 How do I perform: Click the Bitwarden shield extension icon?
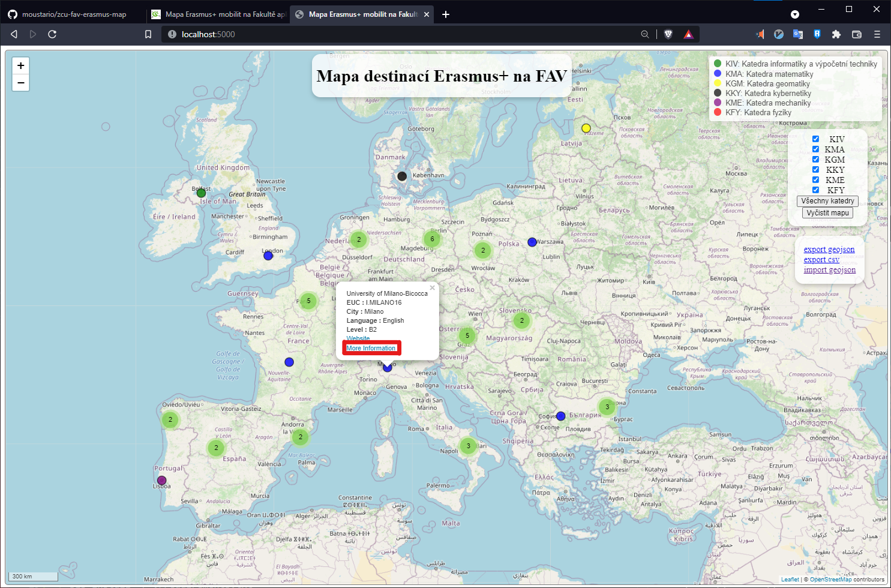(x=817, y=34)
